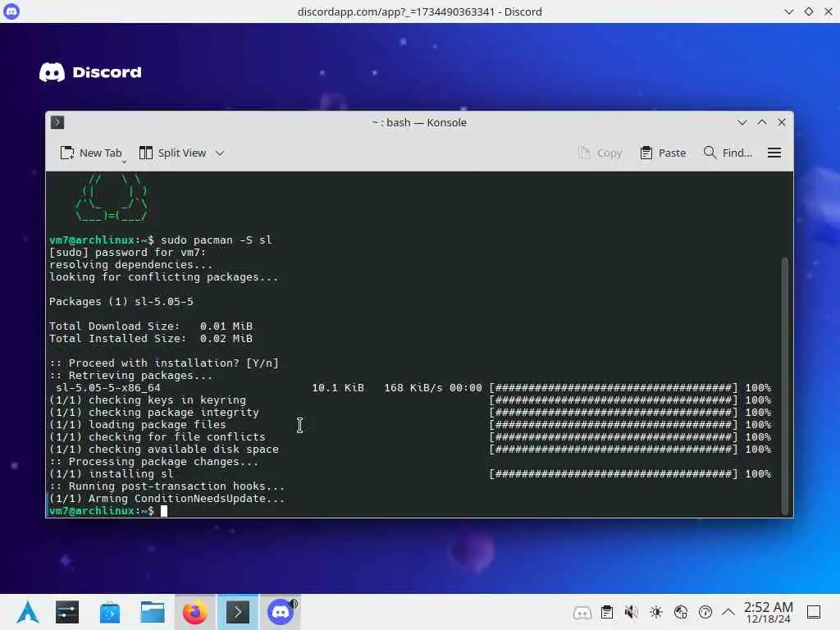Click the 'installing sl' progress line

[x=410, y=474]
